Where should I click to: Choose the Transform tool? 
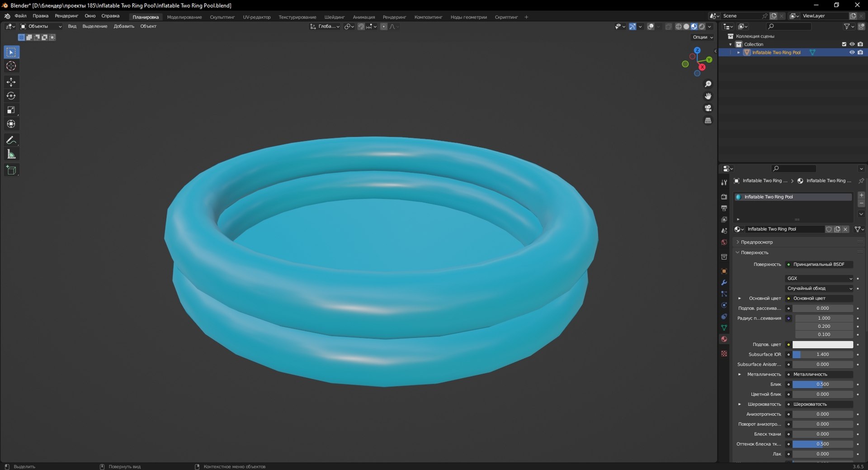11,124
